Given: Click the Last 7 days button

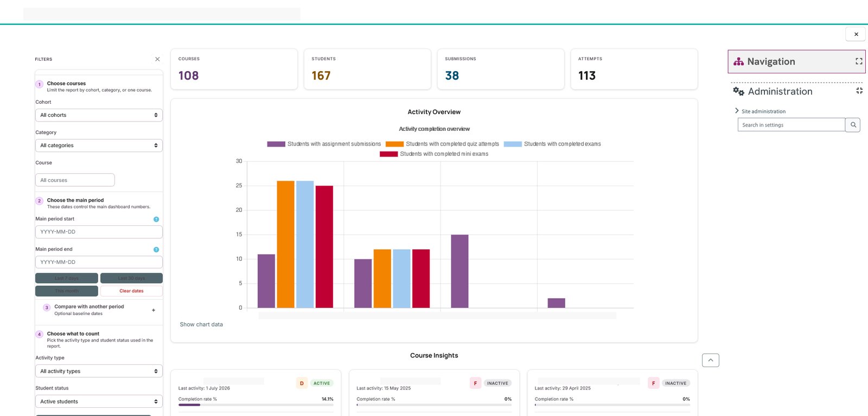Looking at the screenshot, I should (67, 278).
